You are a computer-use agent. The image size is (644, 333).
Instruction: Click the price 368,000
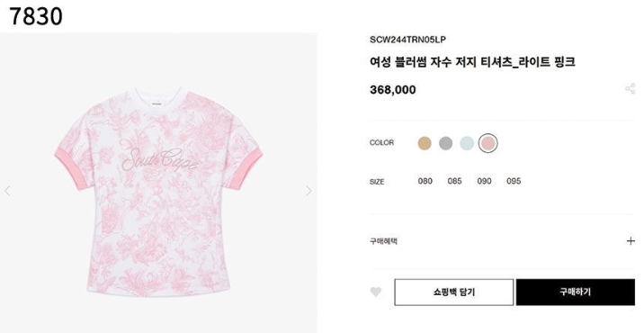[393, 90]
